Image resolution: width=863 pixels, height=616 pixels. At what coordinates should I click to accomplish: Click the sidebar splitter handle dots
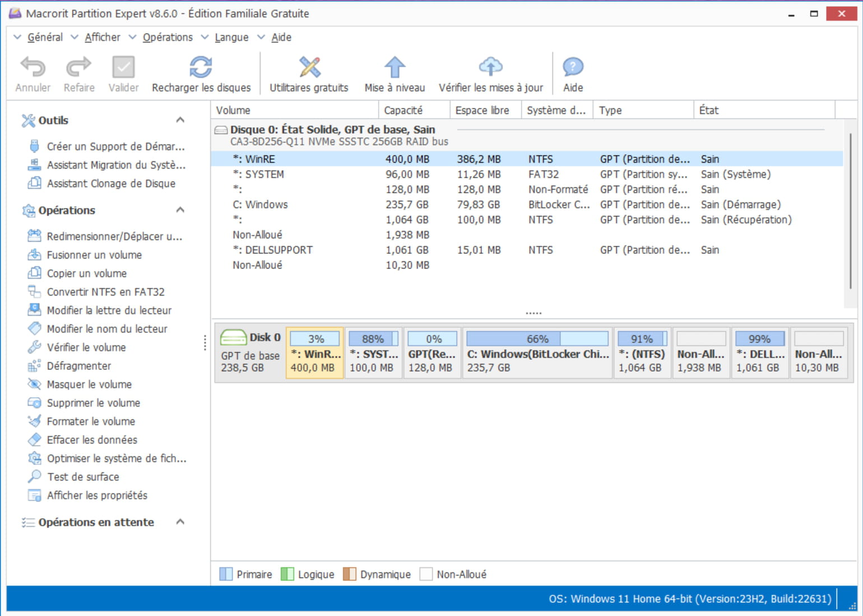pos(205,343)
